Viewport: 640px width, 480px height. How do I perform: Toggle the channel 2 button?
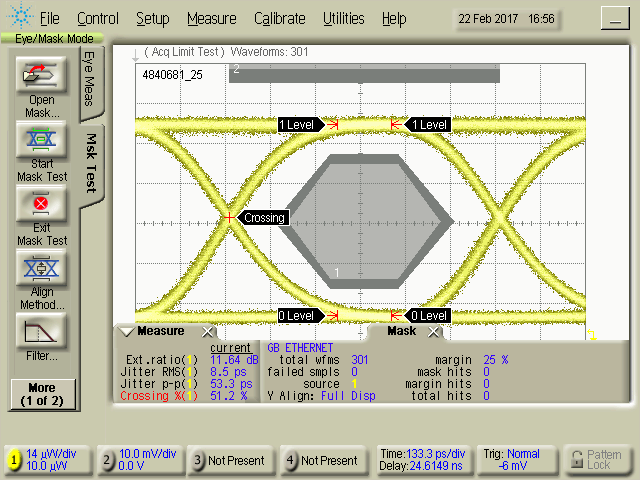[107, 460]
